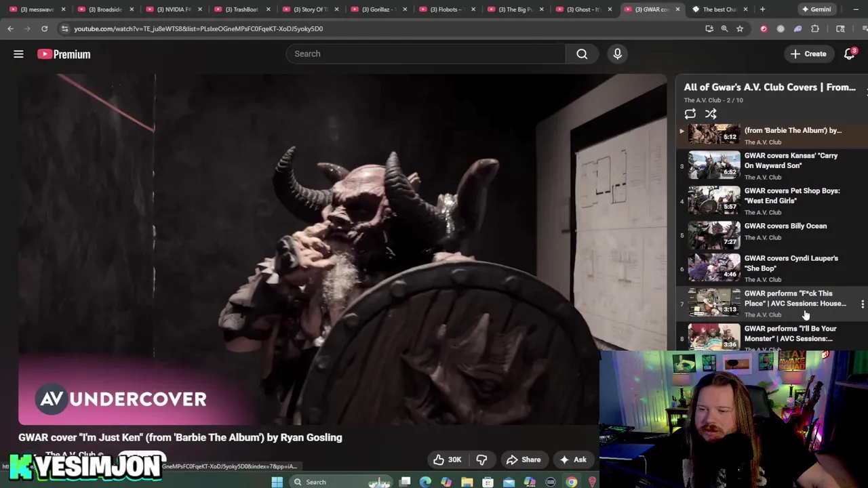
Task: Click the red extension icon in toolbar
Action: click(764, 28)
